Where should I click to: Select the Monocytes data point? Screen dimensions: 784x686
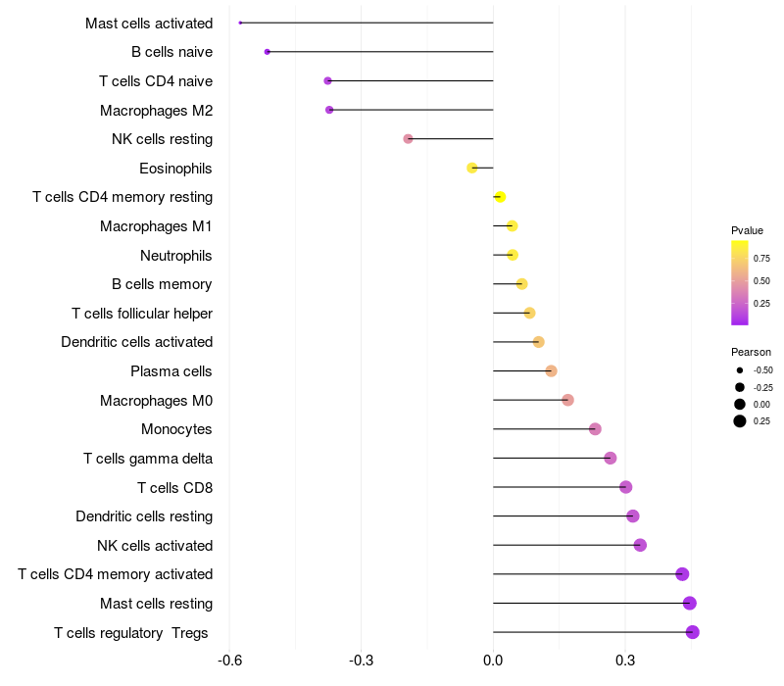pyautogui.click(x=595, y=429)
